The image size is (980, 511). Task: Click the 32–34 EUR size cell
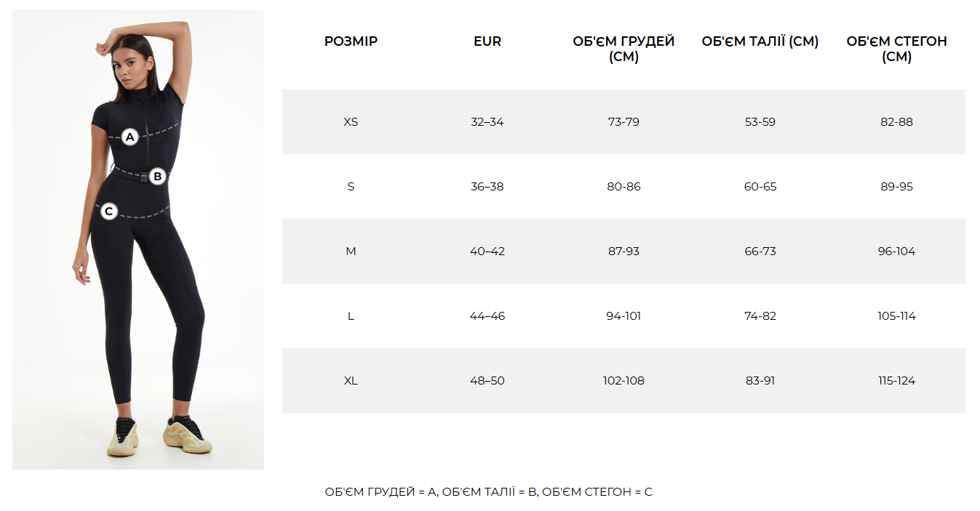point(487,122)
